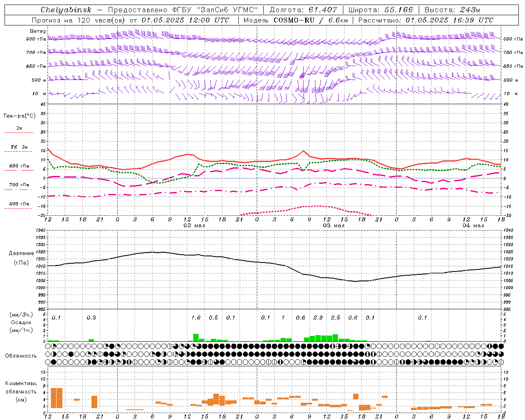The height and width of the screenshot is (420, 525).
Task: Click the 2.9 precipitation amount
Action: click(318, 317)
